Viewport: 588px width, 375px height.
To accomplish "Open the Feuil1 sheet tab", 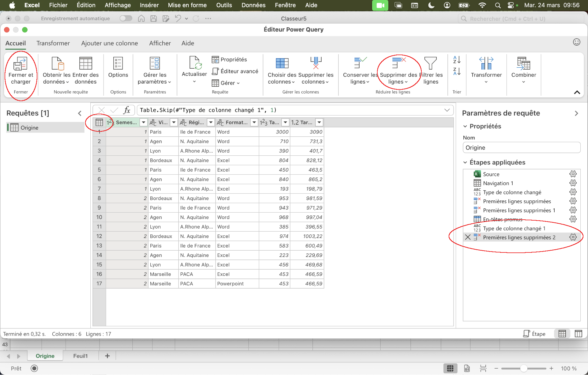I will point(80,356).
